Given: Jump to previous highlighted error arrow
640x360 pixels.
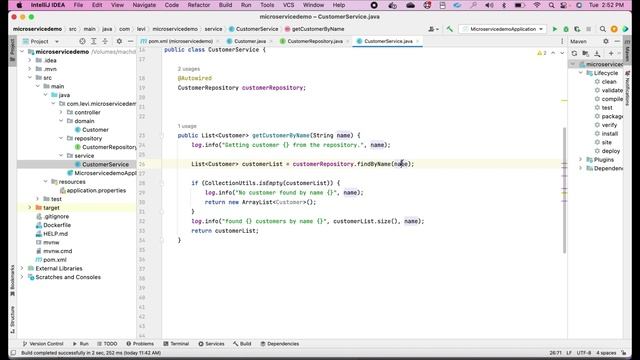Looking at the screenshot, I should (553, 53).
